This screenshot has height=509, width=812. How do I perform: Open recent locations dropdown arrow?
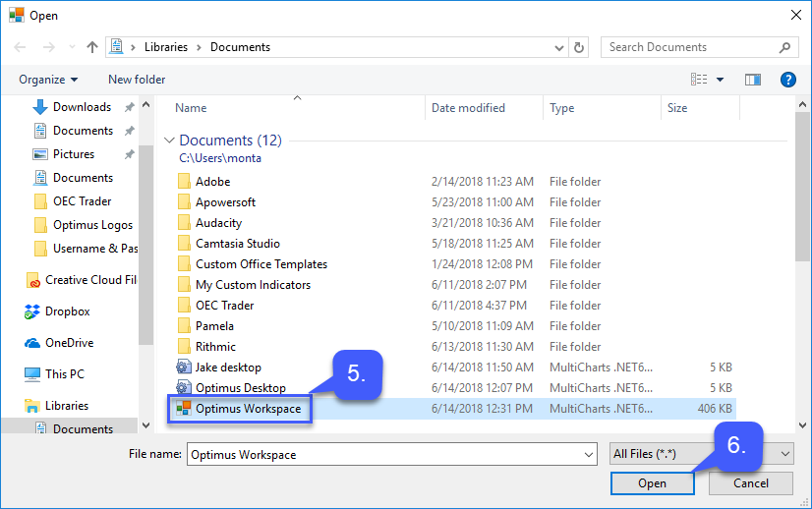72,47
